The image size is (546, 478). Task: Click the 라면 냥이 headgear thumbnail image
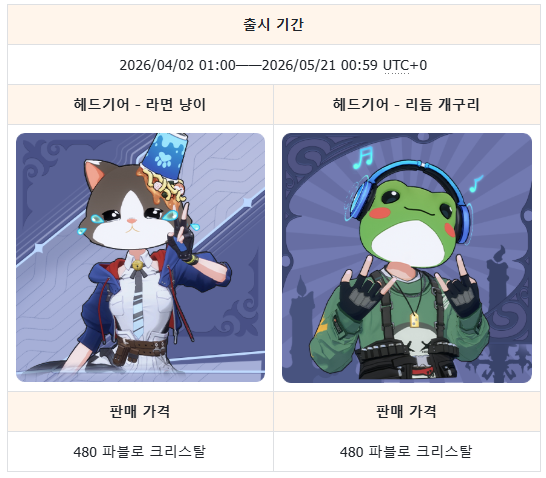140,257
